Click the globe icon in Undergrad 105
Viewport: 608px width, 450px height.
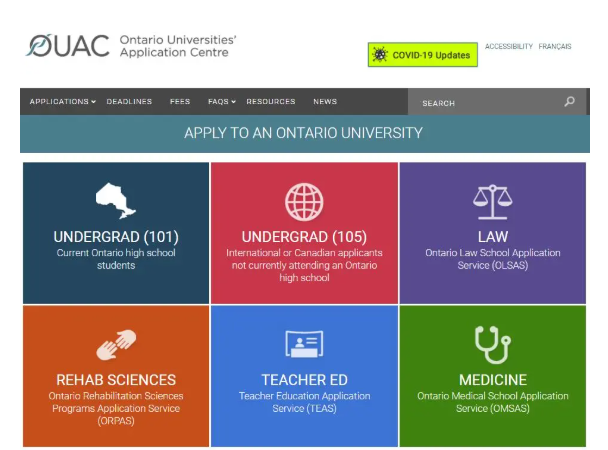tap(304, 201)
